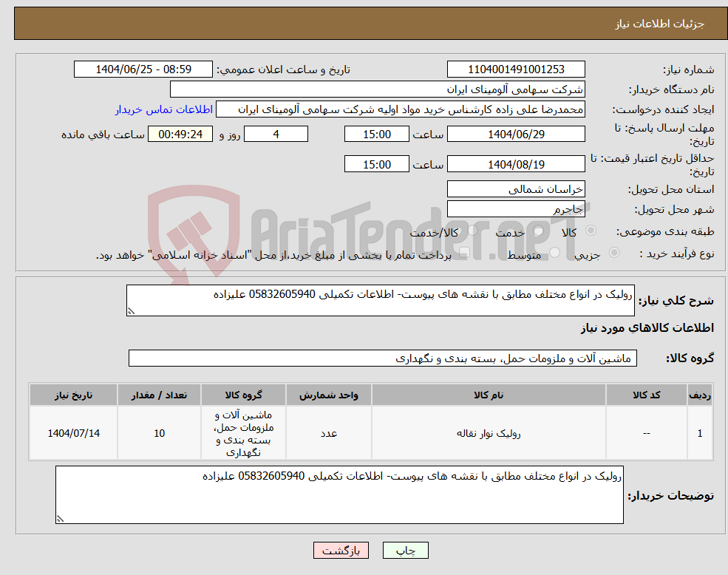Image resolution: width=728 pixels, height=575 pixels.
Task: Open the استان محل تحویل dropdown showing خراسان شمالی
Action: pyautogui.click(x=516, y=189)
